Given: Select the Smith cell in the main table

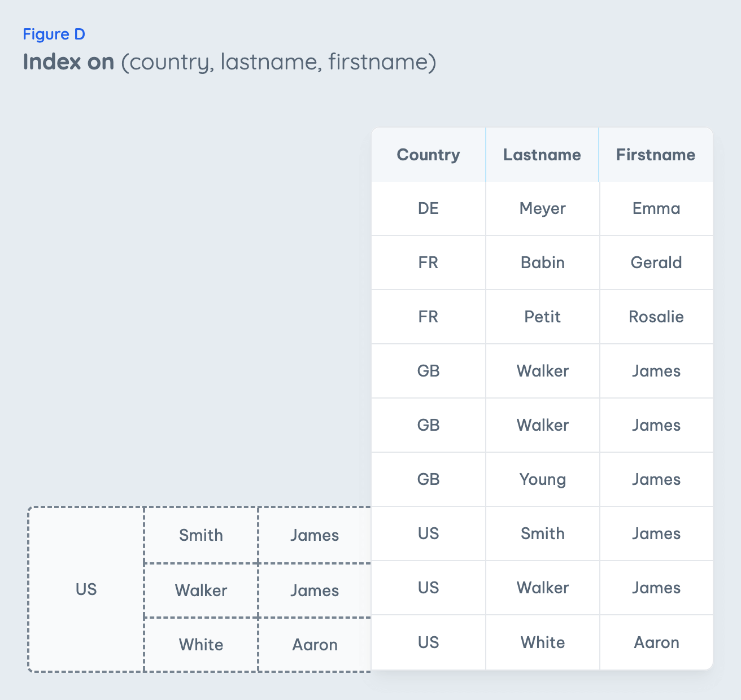Looking at the screenshot, I should [x=542, y=533].
